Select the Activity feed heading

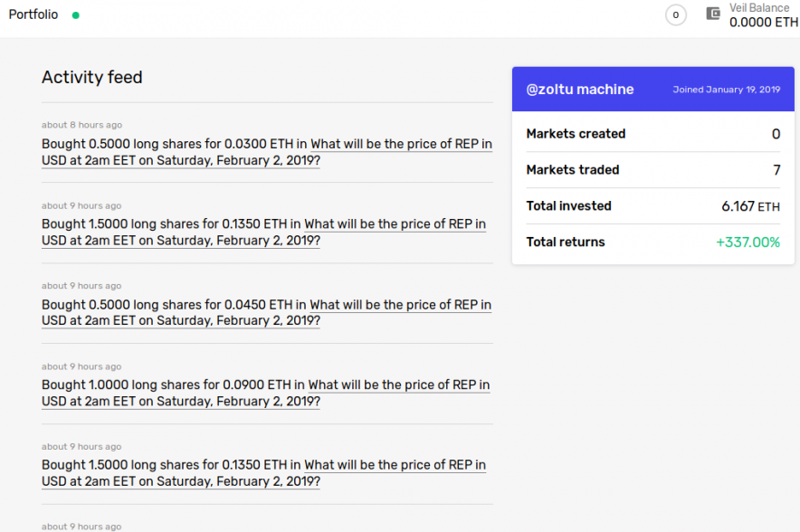(x=92, y=77)
